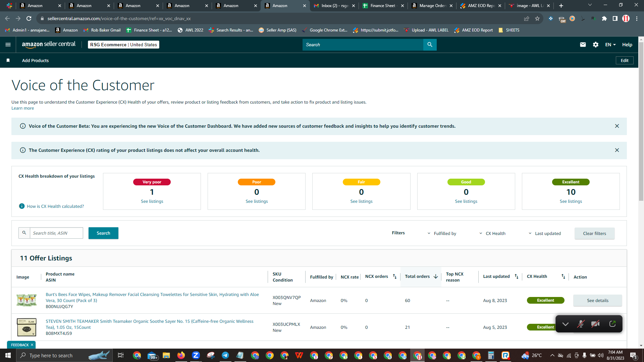Bookmark this page with the star icon

point(537,18)
